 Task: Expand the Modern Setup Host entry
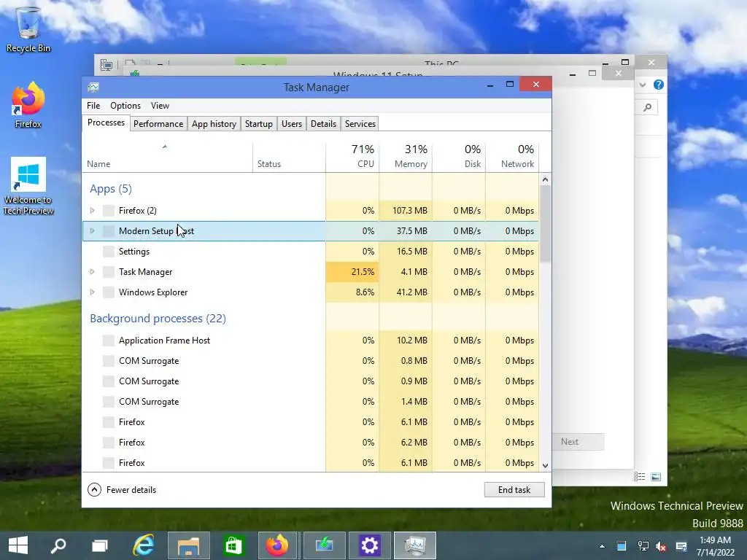[93, 231]
